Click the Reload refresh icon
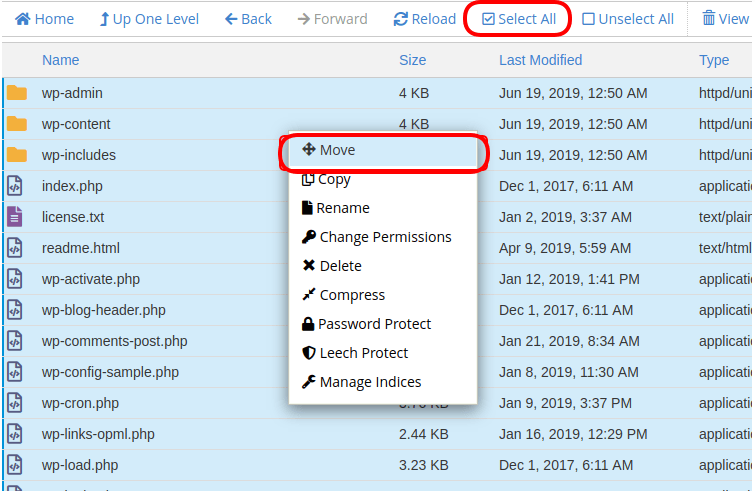This screenshot has height=495, width=755. tap(401, 19)
